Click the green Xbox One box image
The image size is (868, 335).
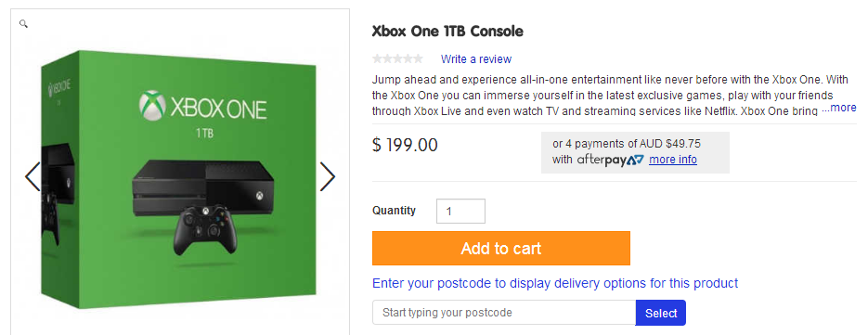(180, 180)
